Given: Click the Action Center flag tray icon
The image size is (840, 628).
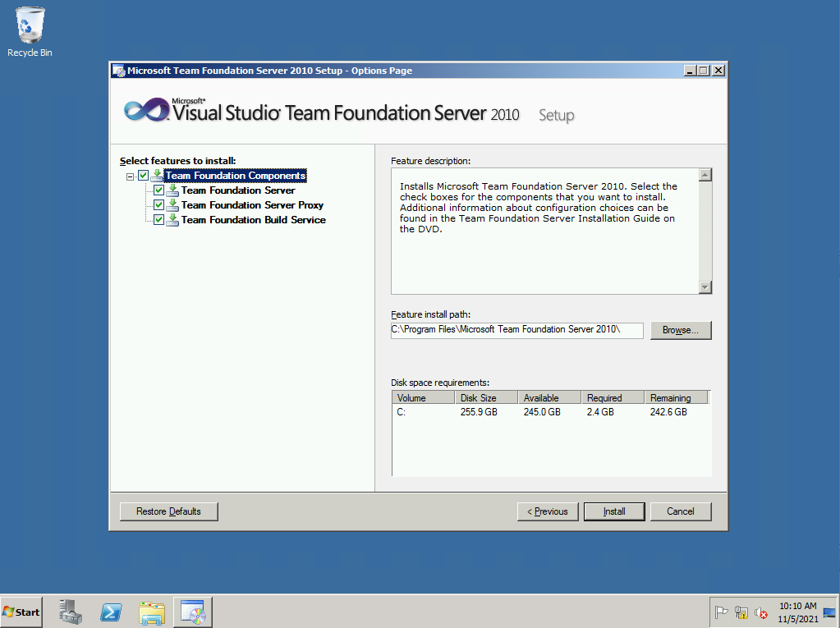Looking at the screenshot, I should 722,612.
